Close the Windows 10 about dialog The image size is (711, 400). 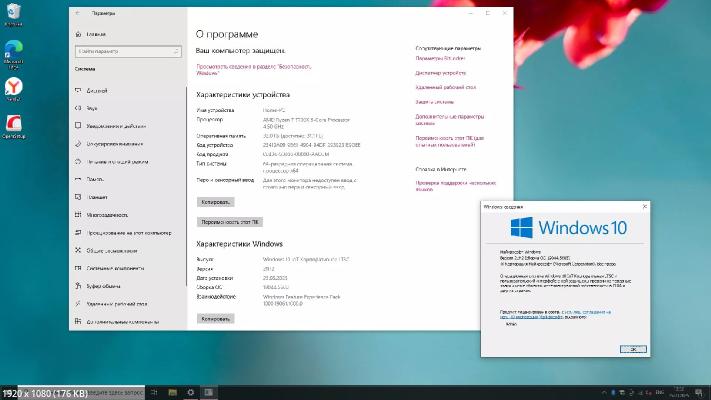645,206
